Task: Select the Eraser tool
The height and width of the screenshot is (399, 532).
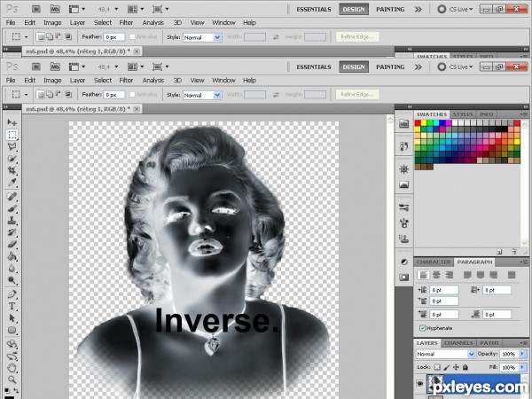Action: [12, 245]
